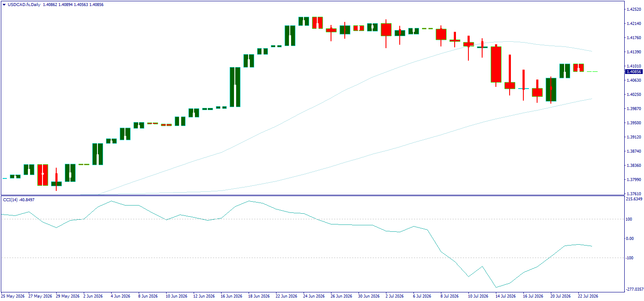This screenshot has height=301, width=644.
Task: Click the 16 Jun 2026 date label
Action: pos(231,296)
